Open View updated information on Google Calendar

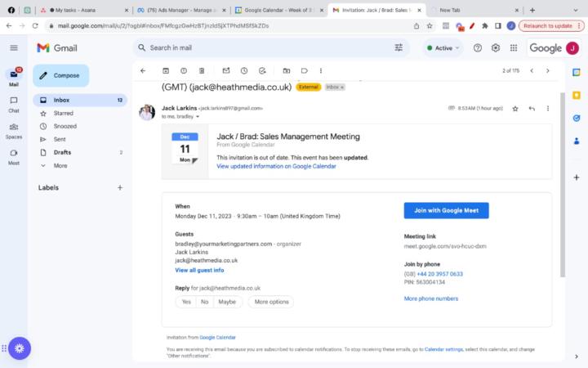[x=276, y=166]
